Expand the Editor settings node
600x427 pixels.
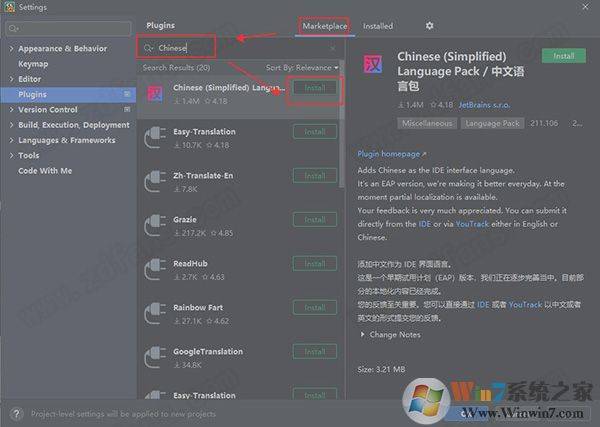11,79
